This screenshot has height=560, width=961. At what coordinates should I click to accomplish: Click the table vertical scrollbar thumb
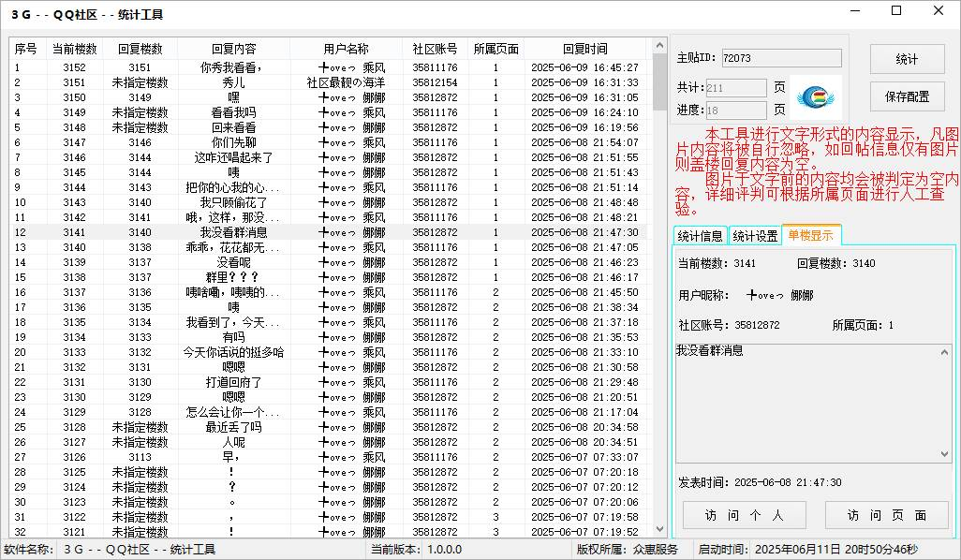659,81
